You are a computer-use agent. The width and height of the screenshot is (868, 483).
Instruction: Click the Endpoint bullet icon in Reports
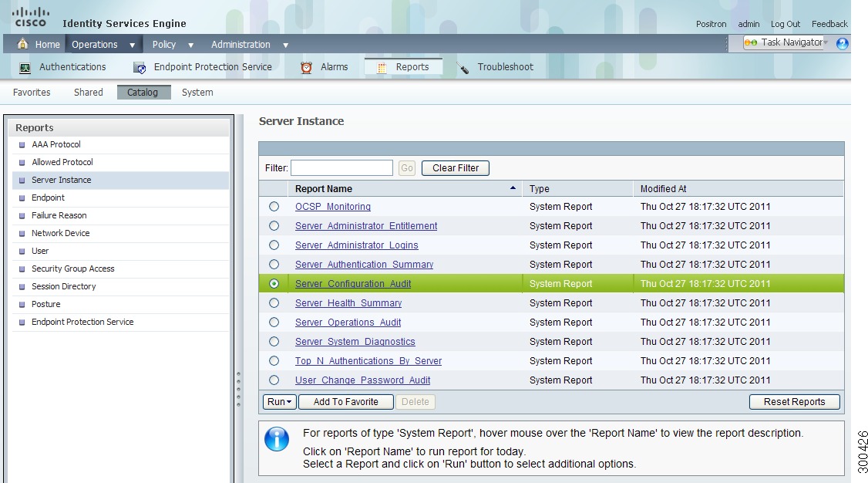[22, 198]
